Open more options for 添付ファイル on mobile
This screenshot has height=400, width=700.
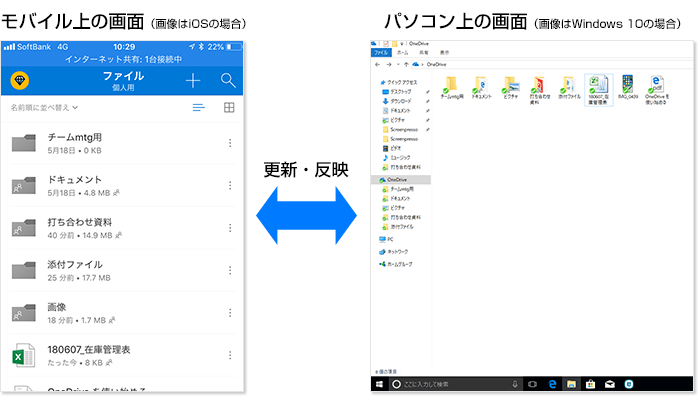point(230,271)
